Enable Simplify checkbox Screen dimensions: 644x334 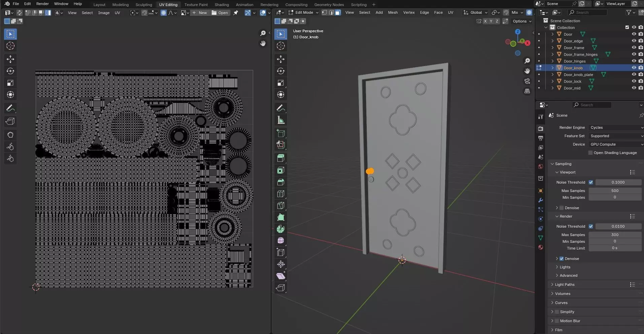tap(557, 312)
